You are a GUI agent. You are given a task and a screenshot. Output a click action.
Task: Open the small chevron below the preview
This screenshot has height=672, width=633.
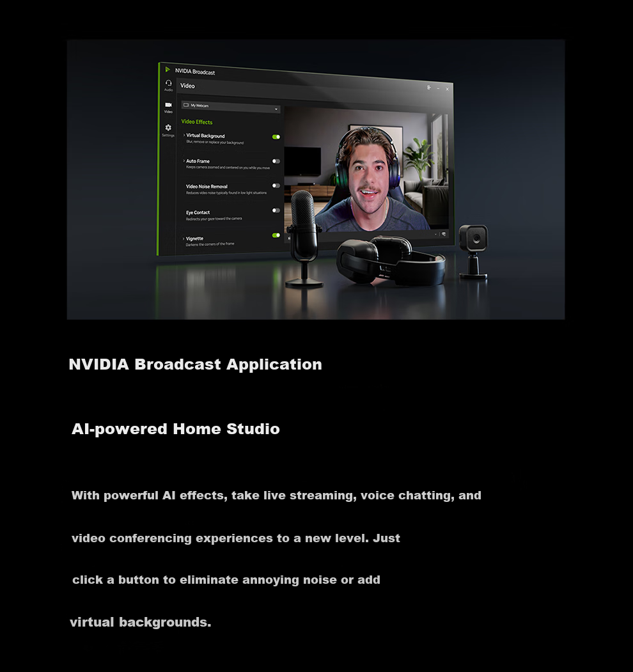coord(436,234)
